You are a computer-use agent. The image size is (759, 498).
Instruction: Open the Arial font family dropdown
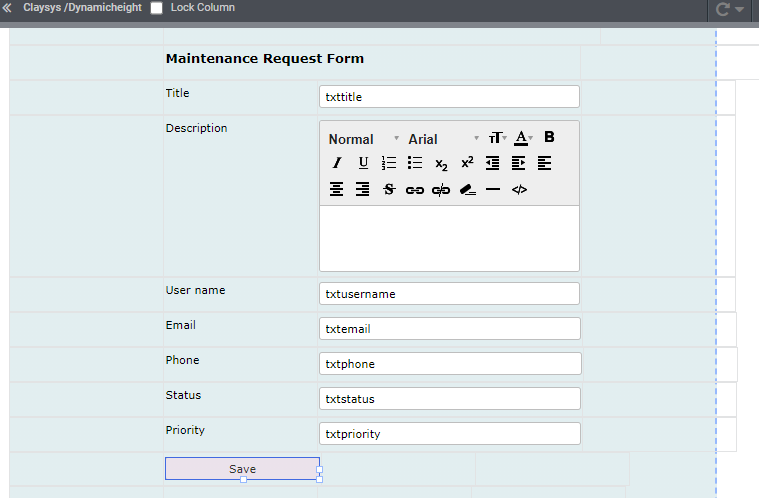(x=443, y=139)
